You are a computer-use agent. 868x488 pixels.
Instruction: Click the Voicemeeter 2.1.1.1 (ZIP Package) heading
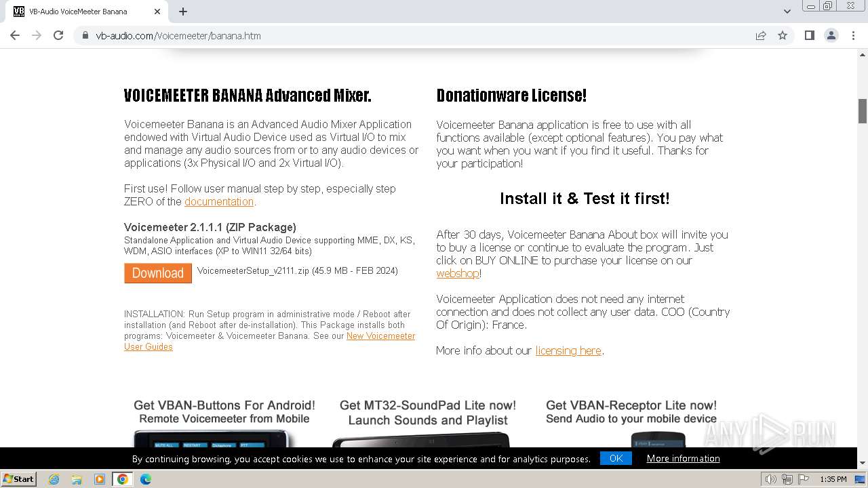click(210, 227)
